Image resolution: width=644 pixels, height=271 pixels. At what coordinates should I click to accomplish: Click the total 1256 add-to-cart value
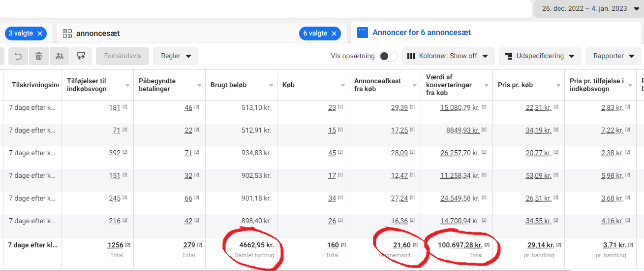(x=116, y=245)
